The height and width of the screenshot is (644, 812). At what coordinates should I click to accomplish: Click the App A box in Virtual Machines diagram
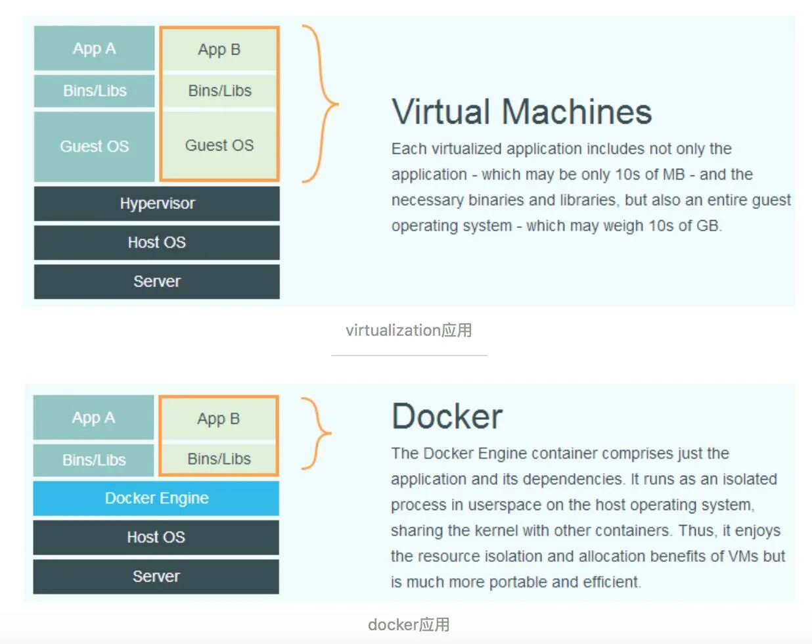click(x=94, y=48)
